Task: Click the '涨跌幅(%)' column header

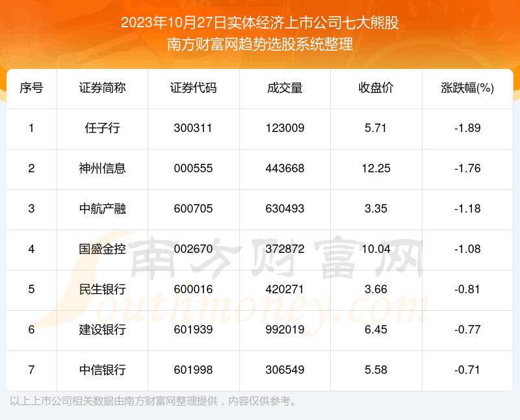Action: tap(467, 88)
